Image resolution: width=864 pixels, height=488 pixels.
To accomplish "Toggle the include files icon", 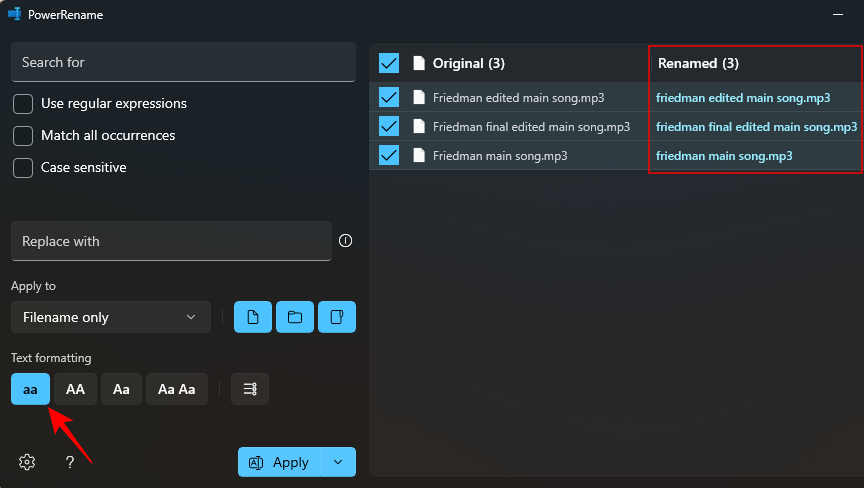I will (253, 317).
